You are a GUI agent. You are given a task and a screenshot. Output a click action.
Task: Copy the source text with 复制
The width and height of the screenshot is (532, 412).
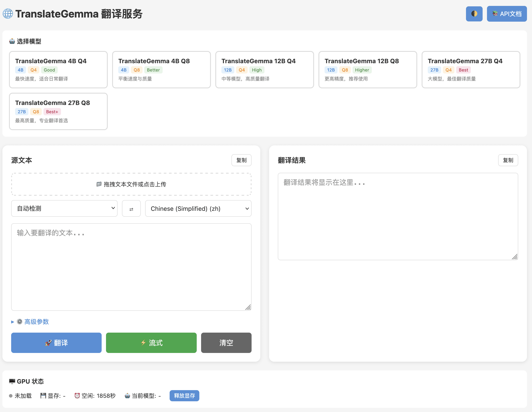(x=241, y=160)
